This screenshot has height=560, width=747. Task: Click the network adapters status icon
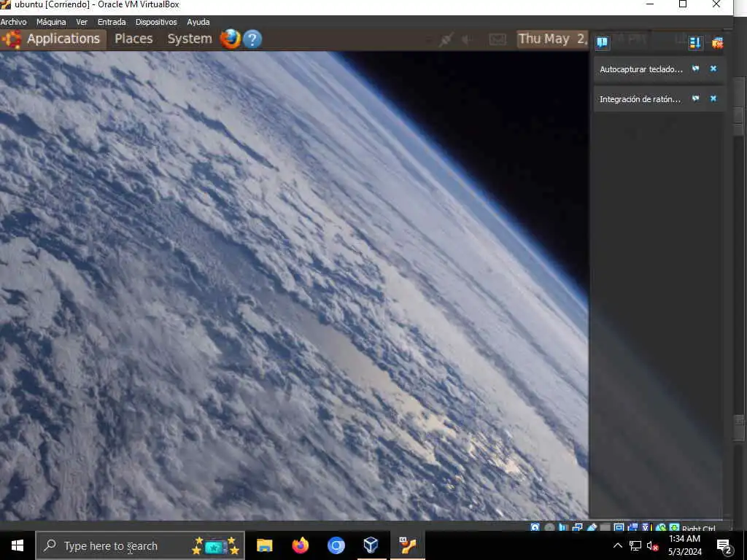[578, 528]
